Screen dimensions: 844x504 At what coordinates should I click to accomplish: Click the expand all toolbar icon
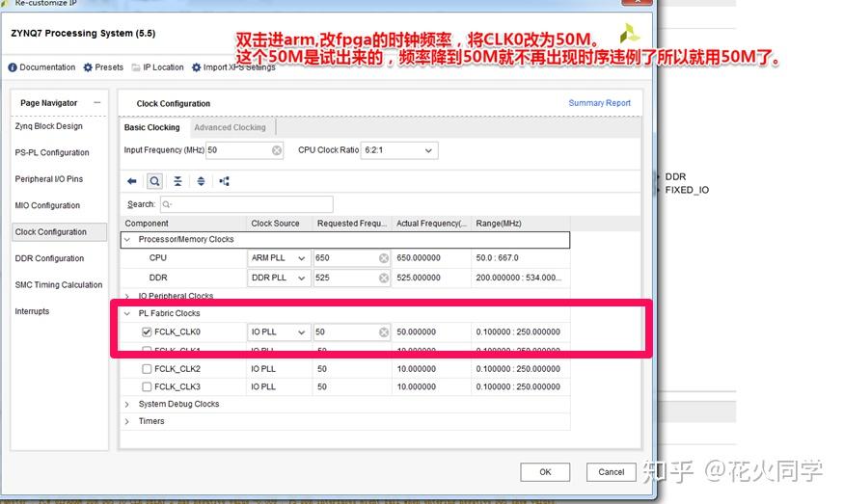[201, 181]
